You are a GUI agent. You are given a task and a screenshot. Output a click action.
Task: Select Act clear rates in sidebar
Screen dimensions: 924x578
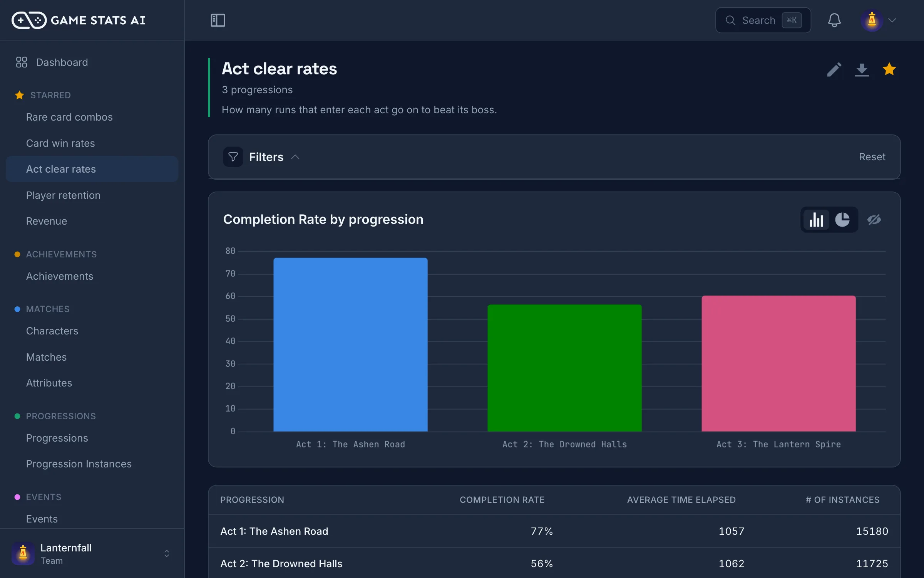(x=92, y=169)
